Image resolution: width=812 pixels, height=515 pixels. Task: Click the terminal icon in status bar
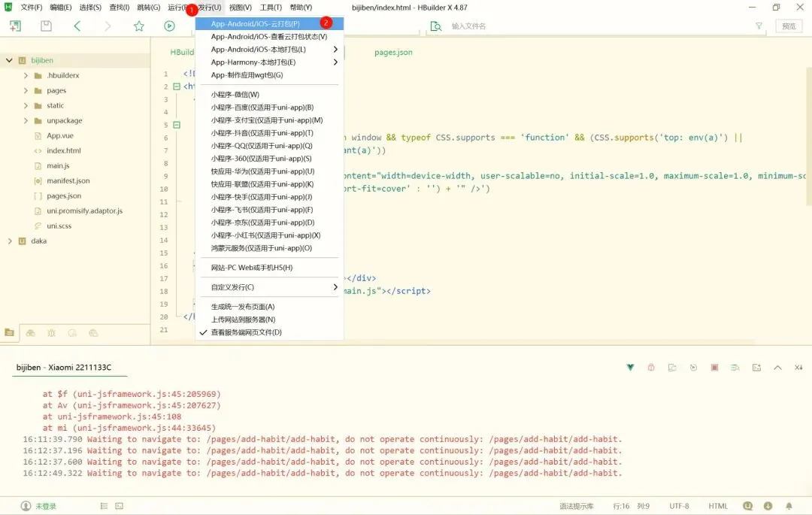pos(119,506)
